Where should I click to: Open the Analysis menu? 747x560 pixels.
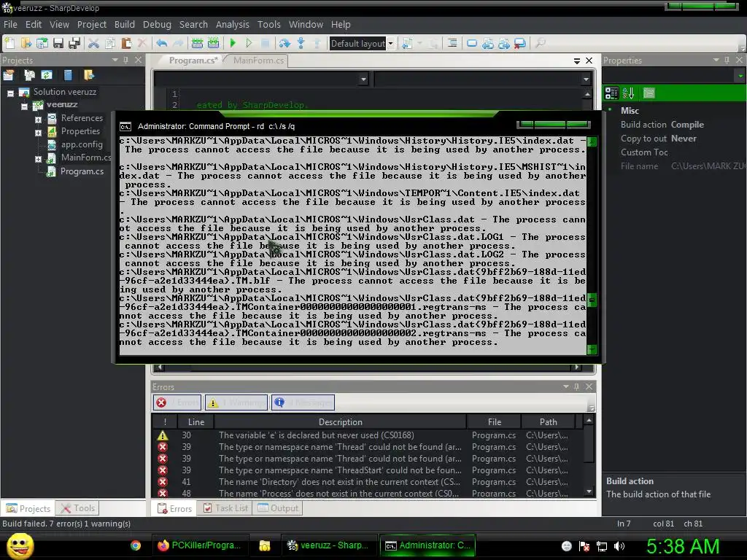pyautogui.click(x=232, y=24)
